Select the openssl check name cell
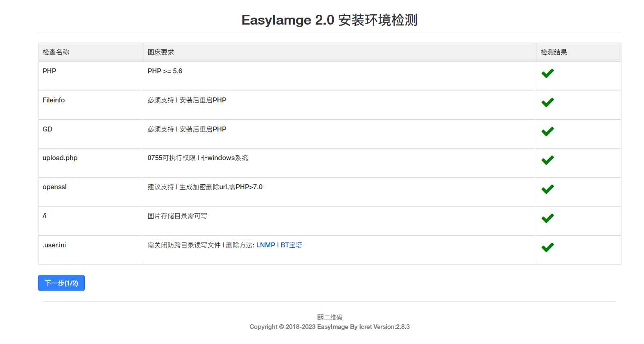The height and width of the screenshot is (344, 644). [90, 192]
